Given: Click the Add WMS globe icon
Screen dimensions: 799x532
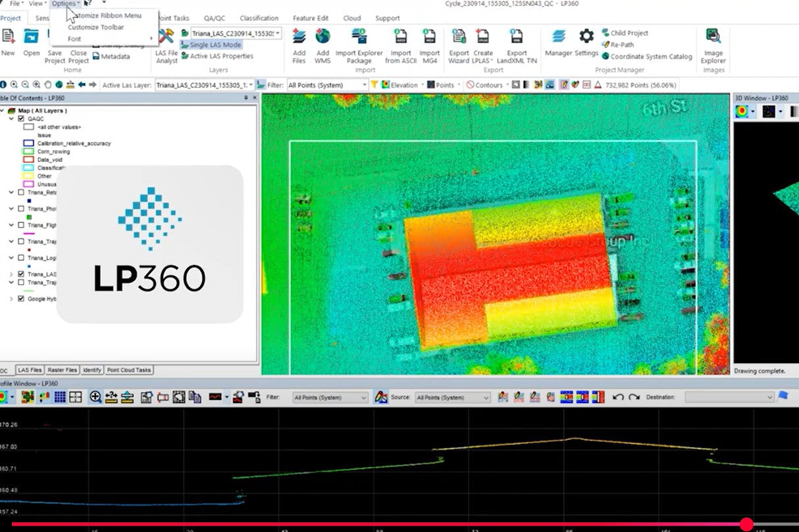Looking at the screenshot, I should tap(322, 37).
